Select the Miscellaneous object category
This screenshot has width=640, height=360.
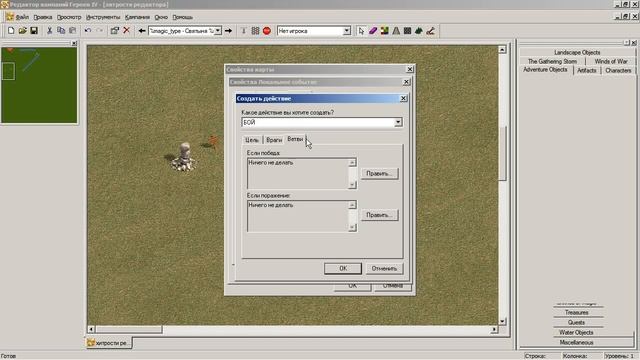(576, 342)
